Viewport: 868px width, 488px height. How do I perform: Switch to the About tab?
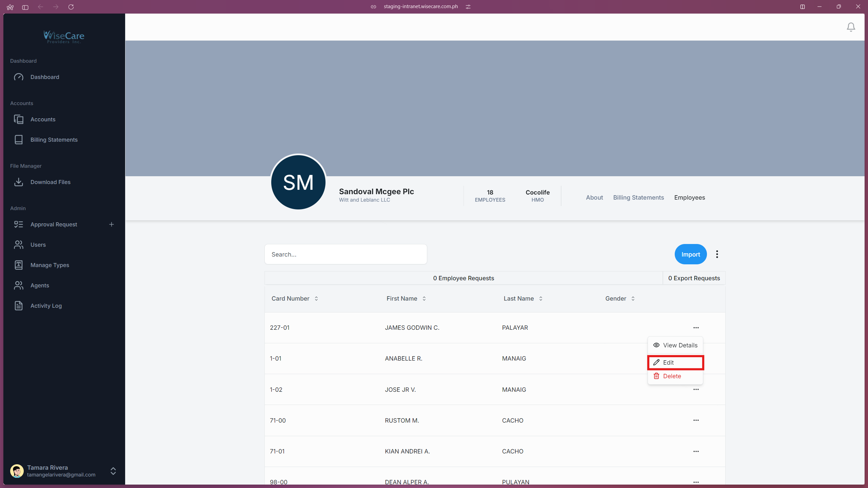[x=594, y=198]
